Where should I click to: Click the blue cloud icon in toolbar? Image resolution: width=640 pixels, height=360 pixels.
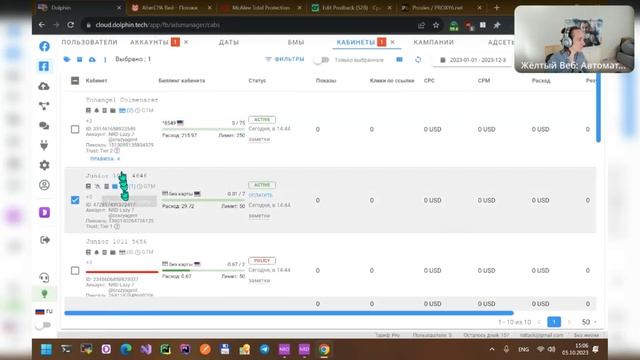[x=92, y=60]
